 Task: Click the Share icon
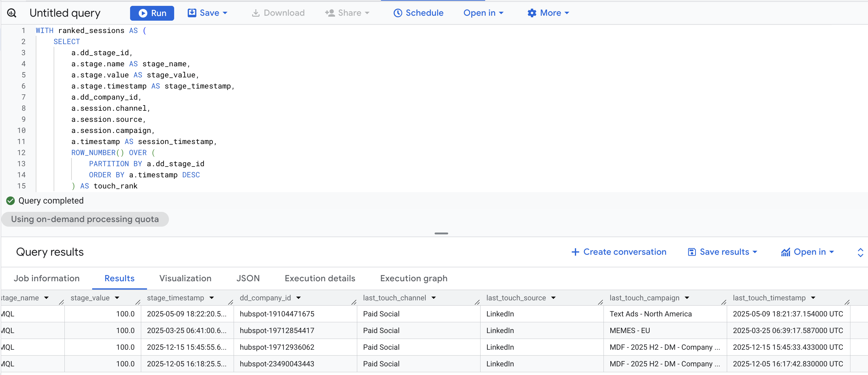tap(330, 13)
